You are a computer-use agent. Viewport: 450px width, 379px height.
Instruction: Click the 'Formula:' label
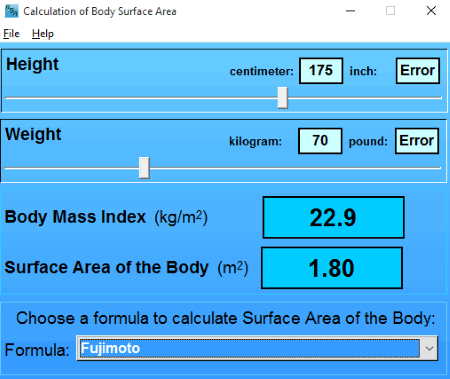37,350
